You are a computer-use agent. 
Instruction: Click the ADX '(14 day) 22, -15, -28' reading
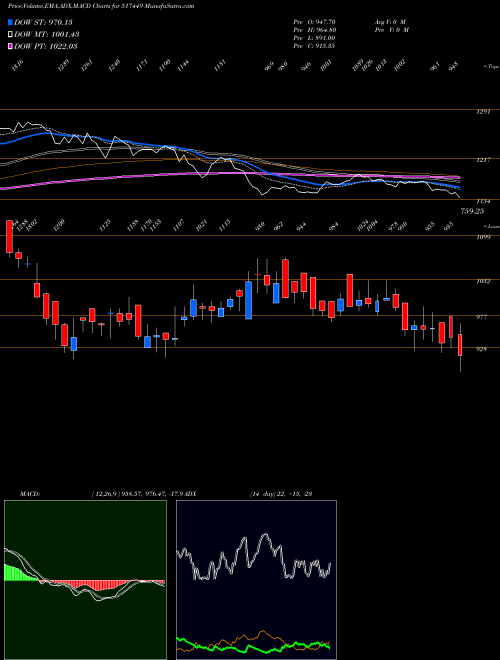coord(281,494)
